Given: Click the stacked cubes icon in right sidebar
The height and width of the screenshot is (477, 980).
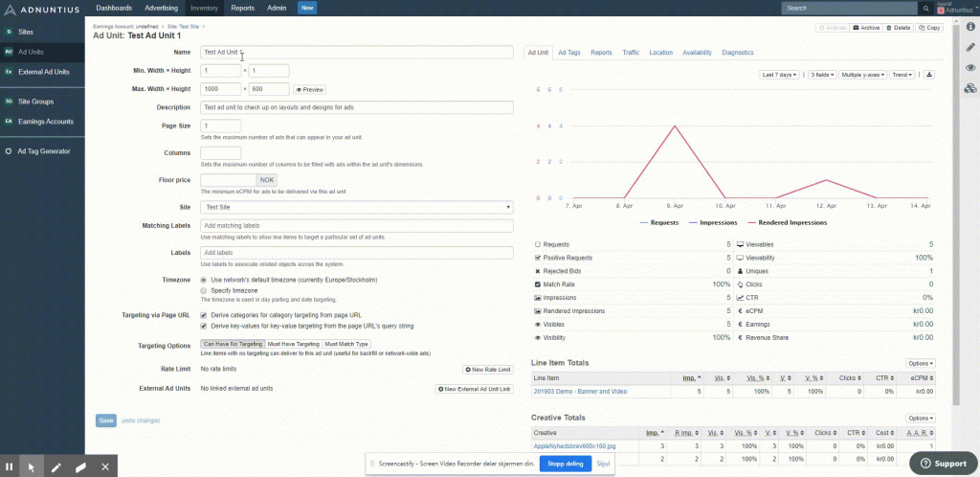Looking at the screenshot, I should pos(970,89).
